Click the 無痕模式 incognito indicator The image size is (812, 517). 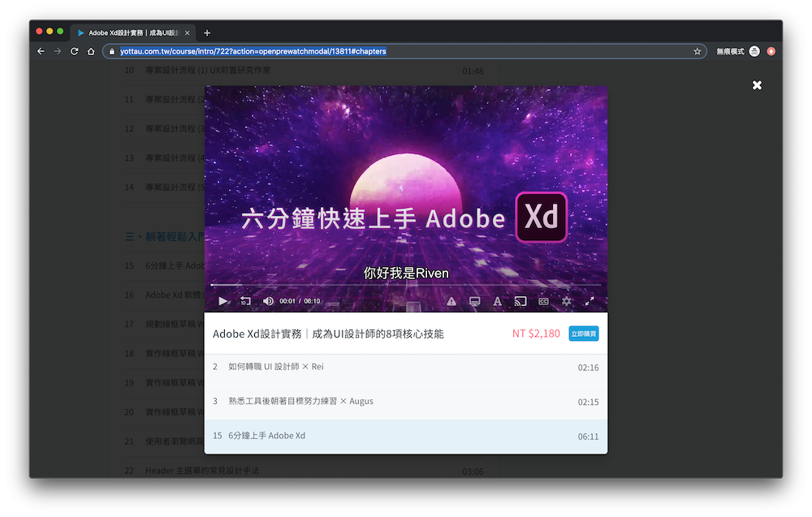coord(738,51)
